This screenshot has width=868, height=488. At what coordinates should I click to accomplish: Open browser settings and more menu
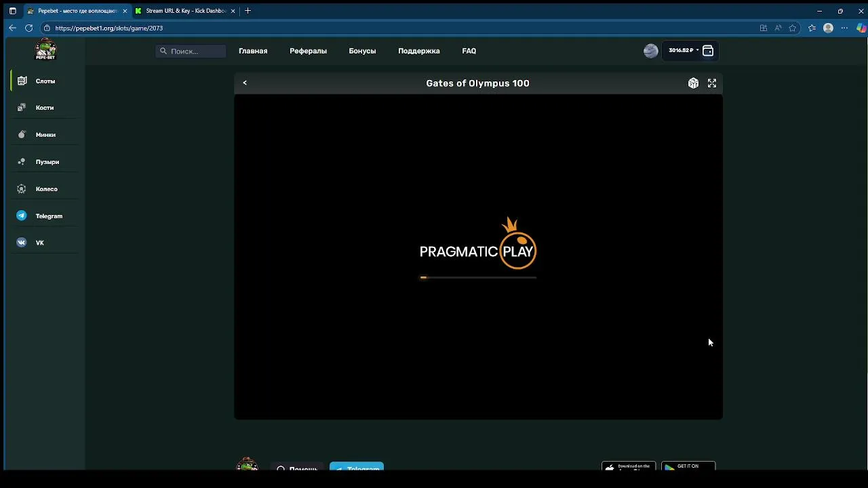(x=844, y=28)
